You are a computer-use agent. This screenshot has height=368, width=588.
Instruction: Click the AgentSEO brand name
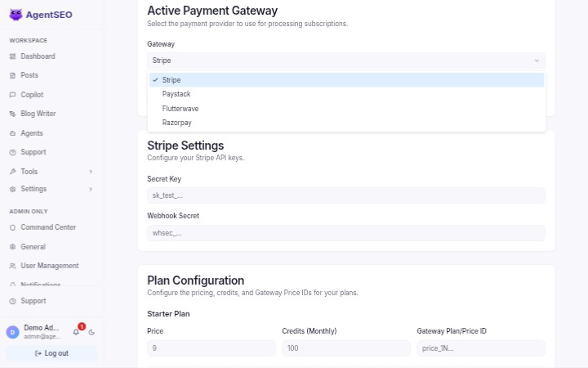point(49,15)
